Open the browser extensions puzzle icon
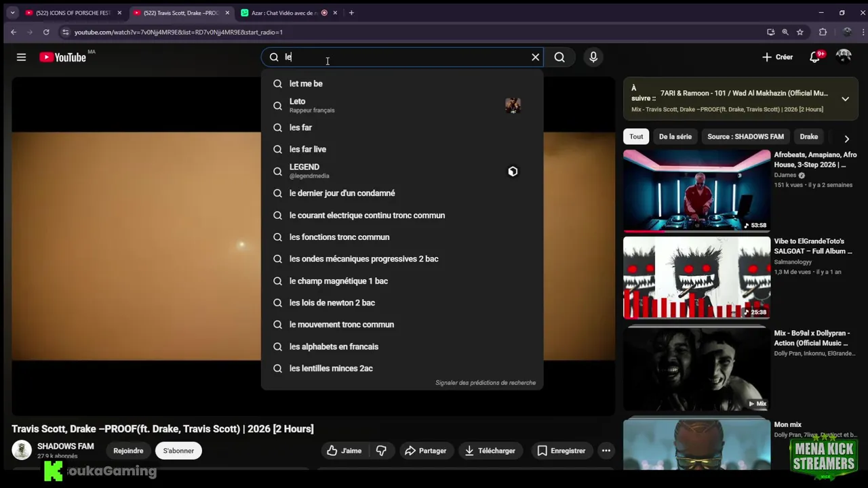The image size is (868, 488). coord(823,32)
